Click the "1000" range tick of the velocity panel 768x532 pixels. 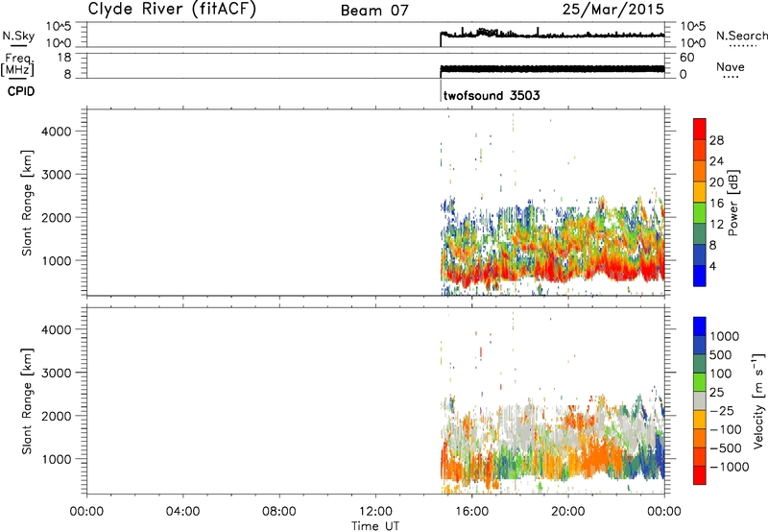(57, 459)
